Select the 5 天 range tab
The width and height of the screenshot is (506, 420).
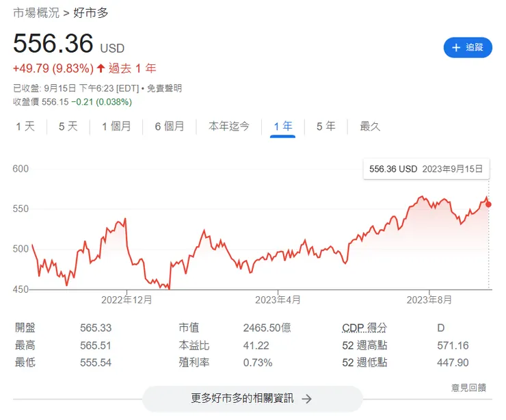68,127
